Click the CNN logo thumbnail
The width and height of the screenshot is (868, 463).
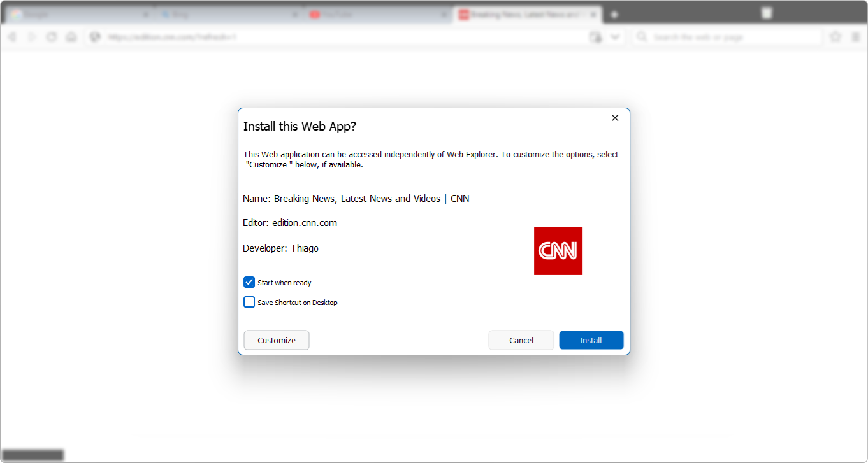558,250
